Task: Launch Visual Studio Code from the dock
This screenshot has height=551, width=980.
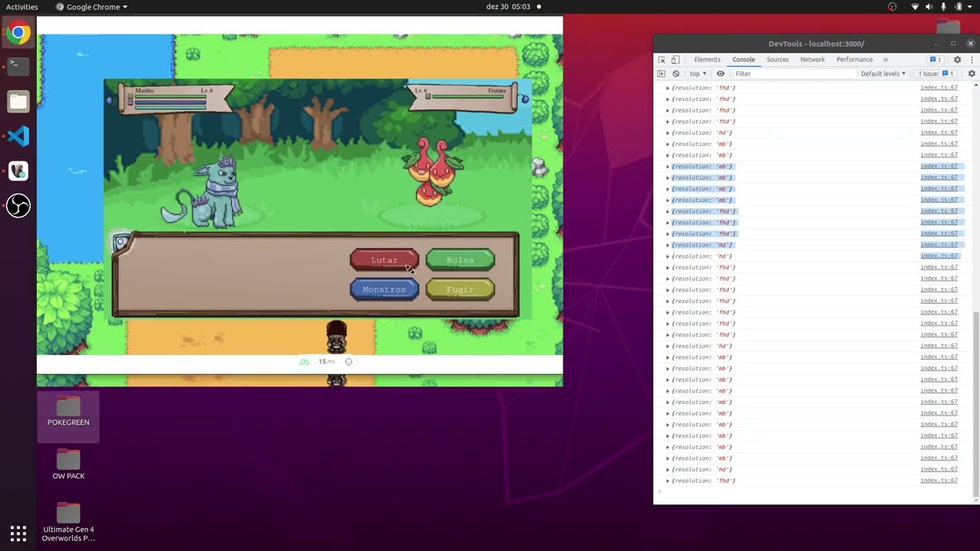Action: (18, 136)
